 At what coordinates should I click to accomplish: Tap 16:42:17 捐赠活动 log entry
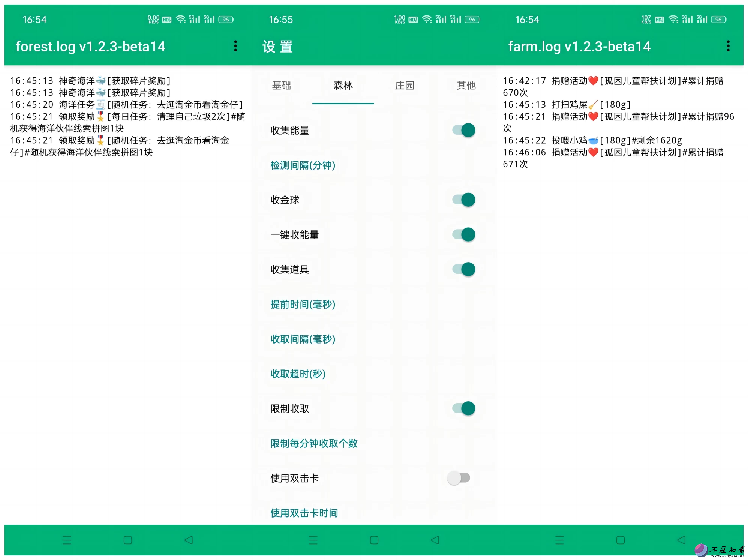(x=613, y=86)
